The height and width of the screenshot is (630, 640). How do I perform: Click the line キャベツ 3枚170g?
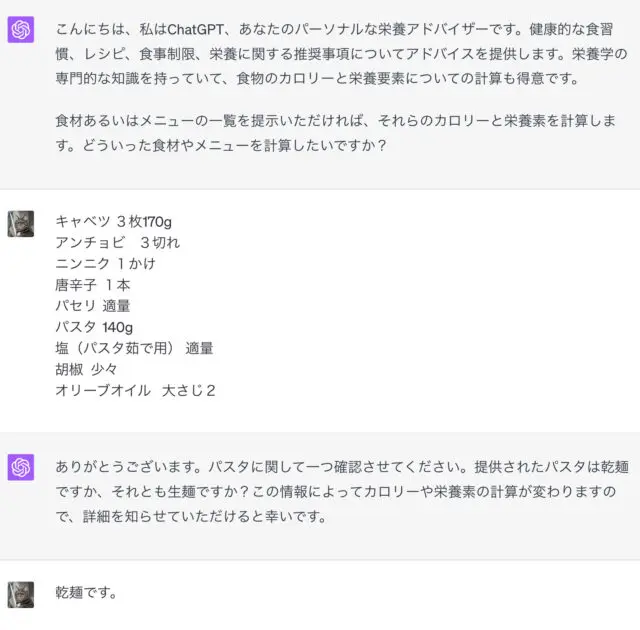click(113, 222)
